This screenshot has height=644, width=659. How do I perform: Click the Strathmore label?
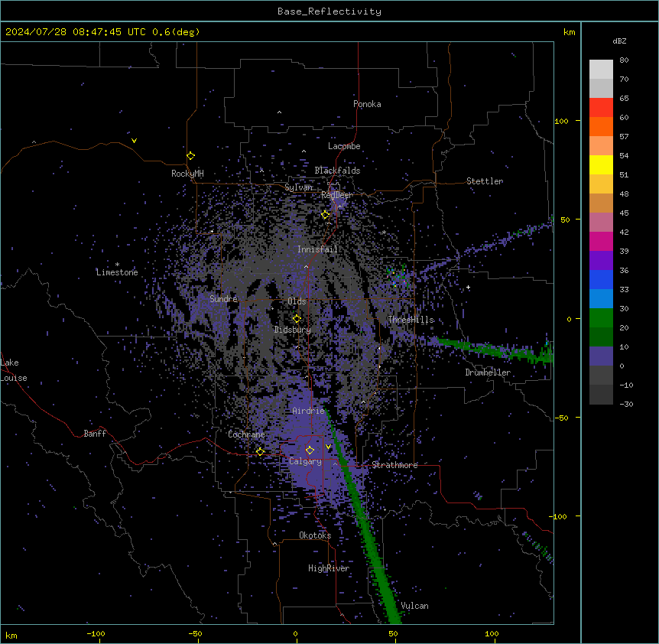tap(394, 465)
